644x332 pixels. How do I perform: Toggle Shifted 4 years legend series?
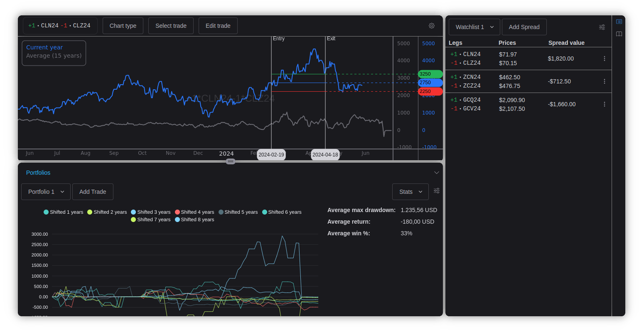pyautogui.click(x=194, y=212)
